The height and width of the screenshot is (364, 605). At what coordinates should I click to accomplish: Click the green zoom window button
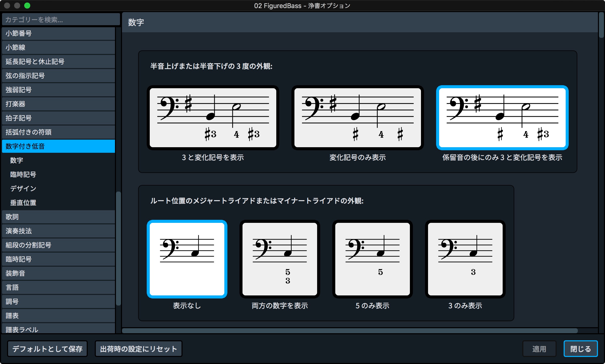(x=27, y=6)
